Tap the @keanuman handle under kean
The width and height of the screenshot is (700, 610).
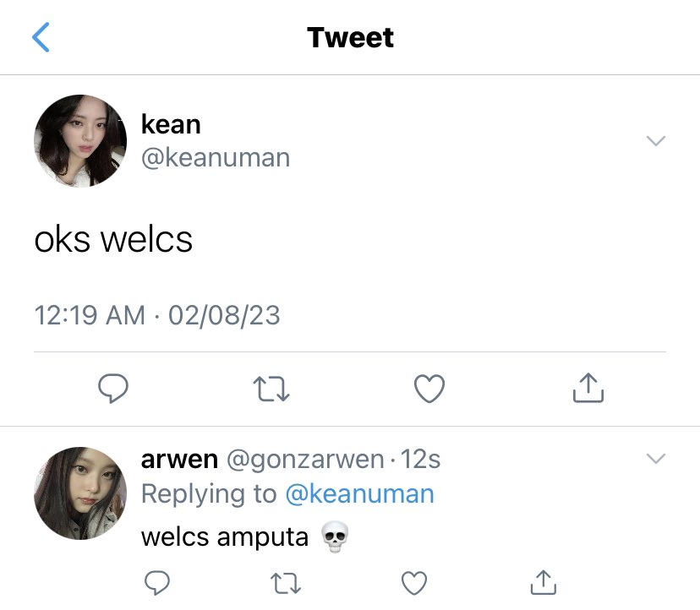pyautogui.click(x=216, y=158)
